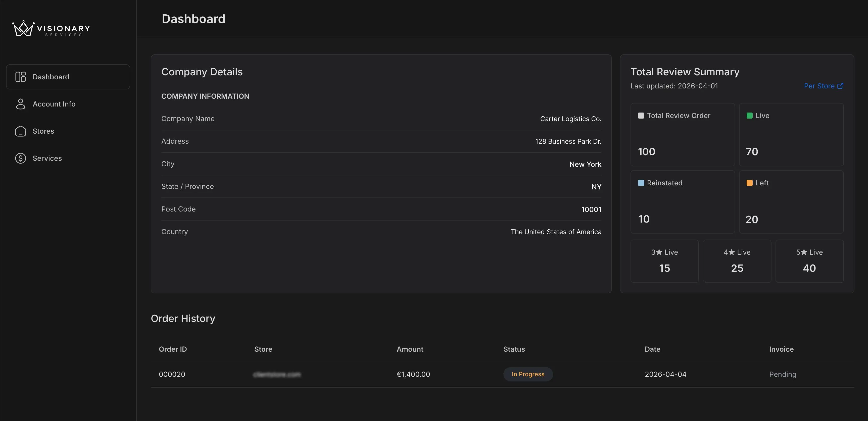Click the In Progress status badge
Screen dimensions: 868x421
[528, 374]
